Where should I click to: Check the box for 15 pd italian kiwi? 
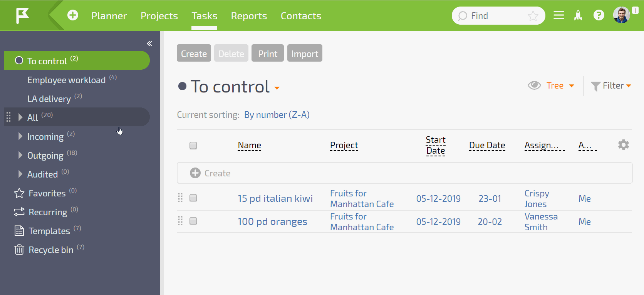[x=193, y=198]
